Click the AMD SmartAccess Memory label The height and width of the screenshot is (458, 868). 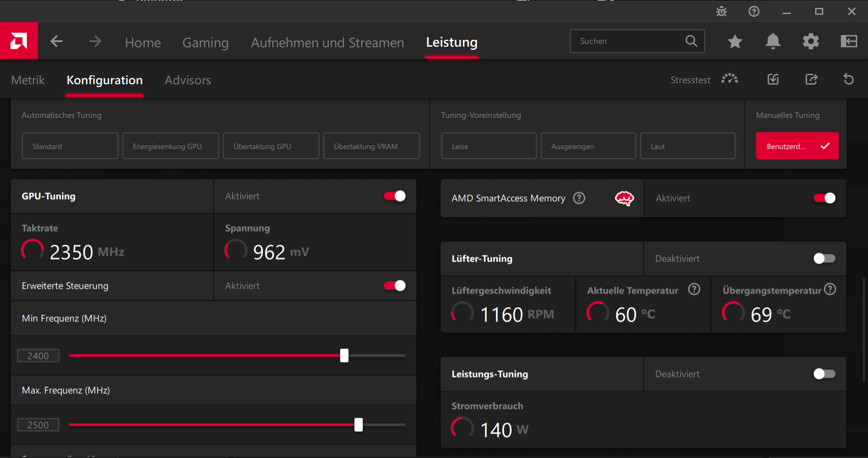(x=509, y=198)
